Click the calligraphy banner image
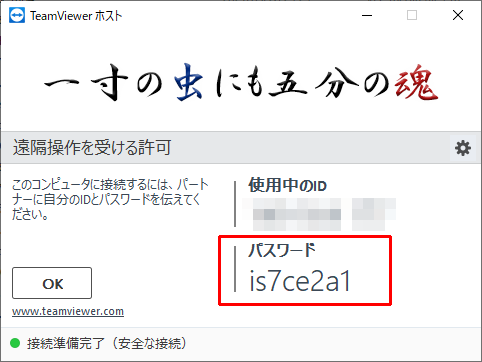Image resolution: width=482 pixels, height=362 pixels. (241, 83)
